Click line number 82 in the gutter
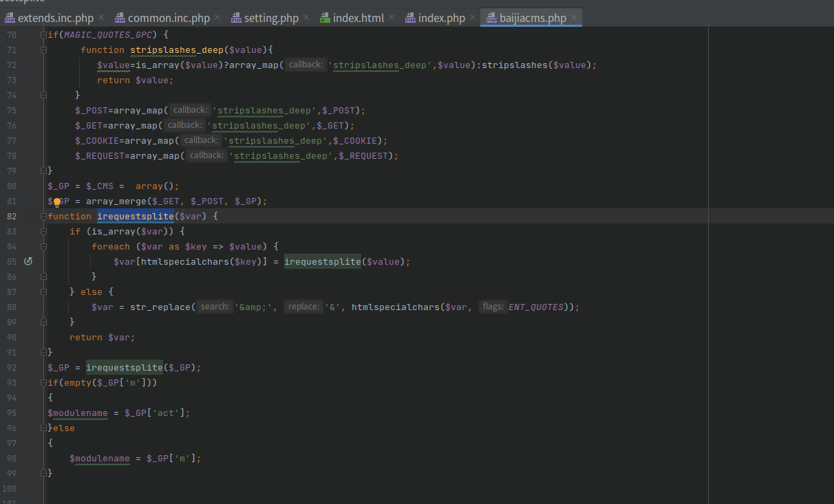Image resolution: width=834 pixels, height=504 pixels. point(12,216)
